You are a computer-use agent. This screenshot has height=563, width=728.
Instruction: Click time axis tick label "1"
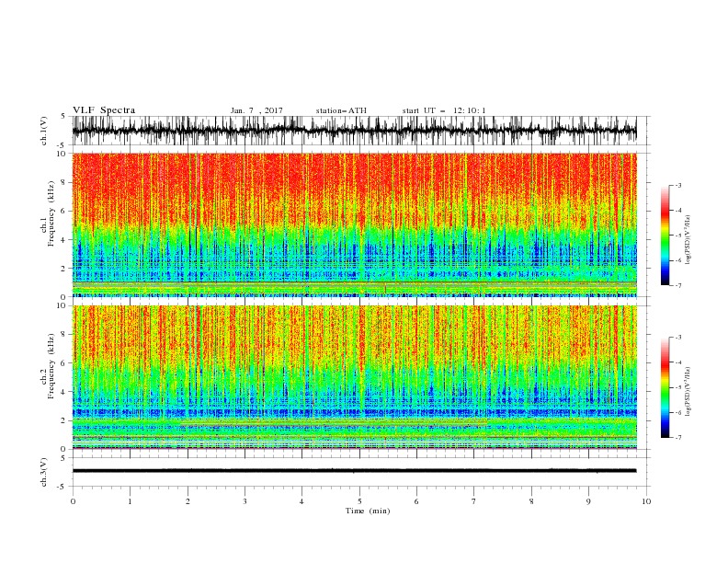tap(130, 501)
